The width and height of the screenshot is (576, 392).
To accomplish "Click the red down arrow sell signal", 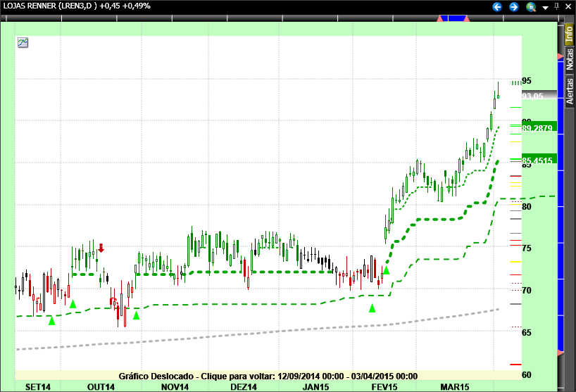I will (x=101, y=248).
